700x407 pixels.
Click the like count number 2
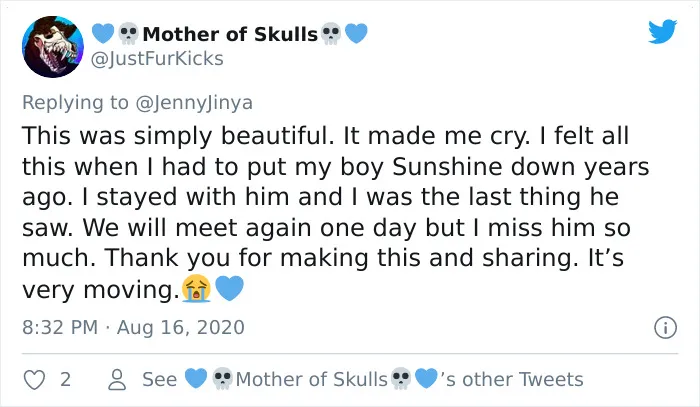(65, 379)
